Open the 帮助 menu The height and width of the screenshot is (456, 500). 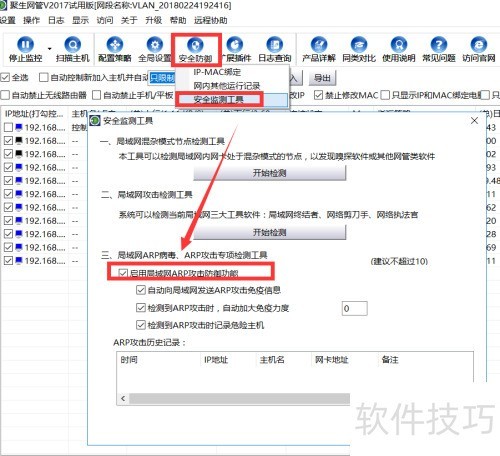[178, 20]
